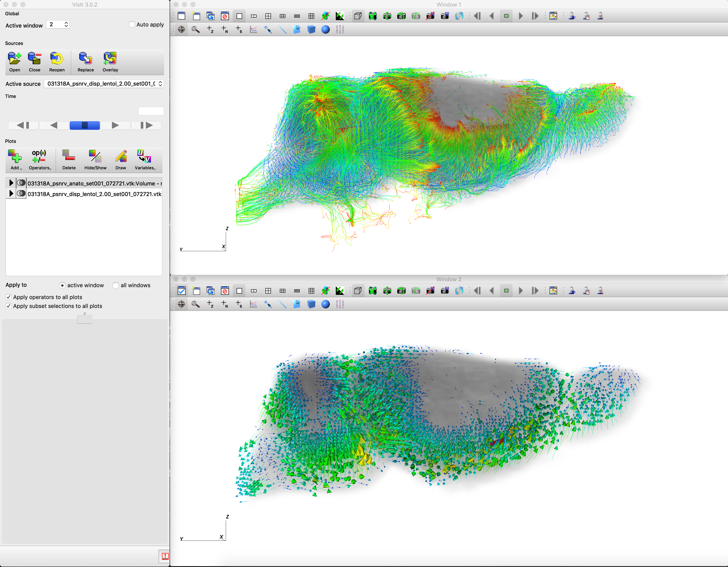Open the Add plot menu
The height and width of the screenshot is (567, 728).
pos(14,156)
